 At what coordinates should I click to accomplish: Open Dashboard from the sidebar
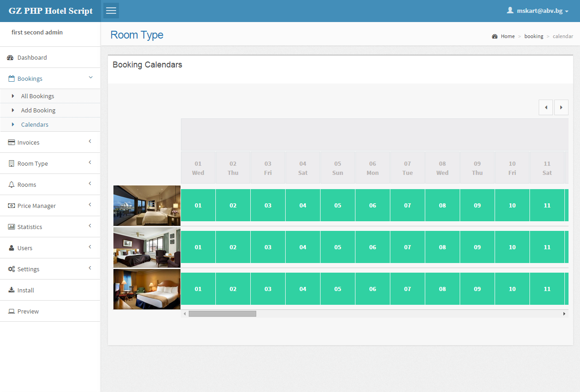(x=50, y=57)
